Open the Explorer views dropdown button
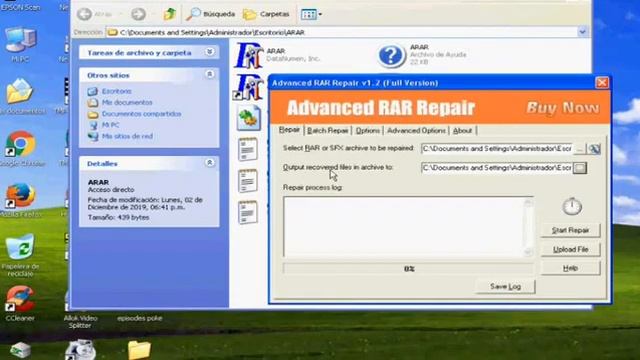640x360 pixels. (x=311, y=14)
